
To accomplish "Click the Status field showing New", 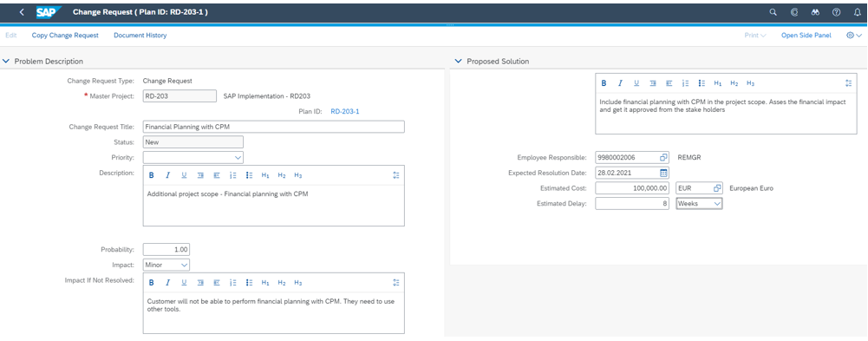I will pos(193,142).
